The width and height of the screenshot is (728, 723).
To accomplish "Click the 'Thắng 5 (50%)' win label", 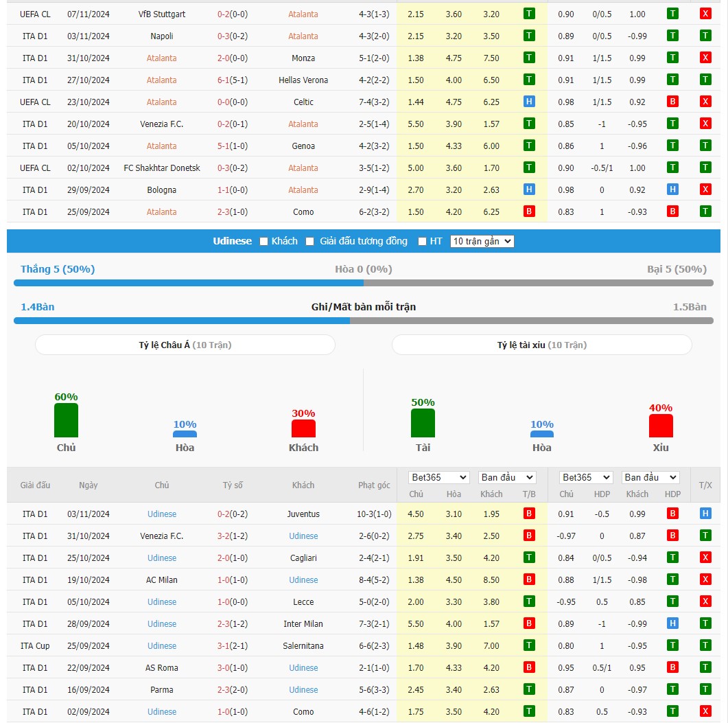I will [58, 269].
